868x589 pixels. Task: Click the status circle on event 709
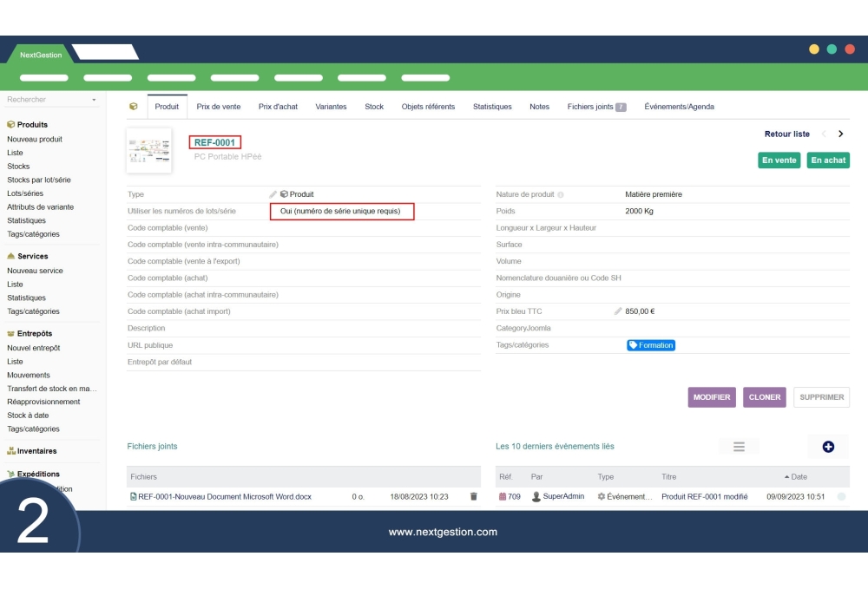pyautogui.click(x=841, y=497)
